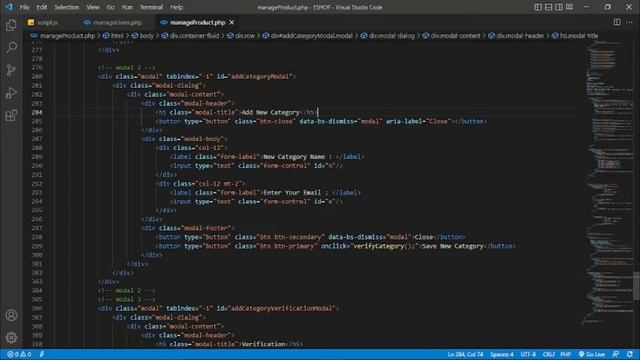Expand the body breadcrumb

(x=147, y=36)
